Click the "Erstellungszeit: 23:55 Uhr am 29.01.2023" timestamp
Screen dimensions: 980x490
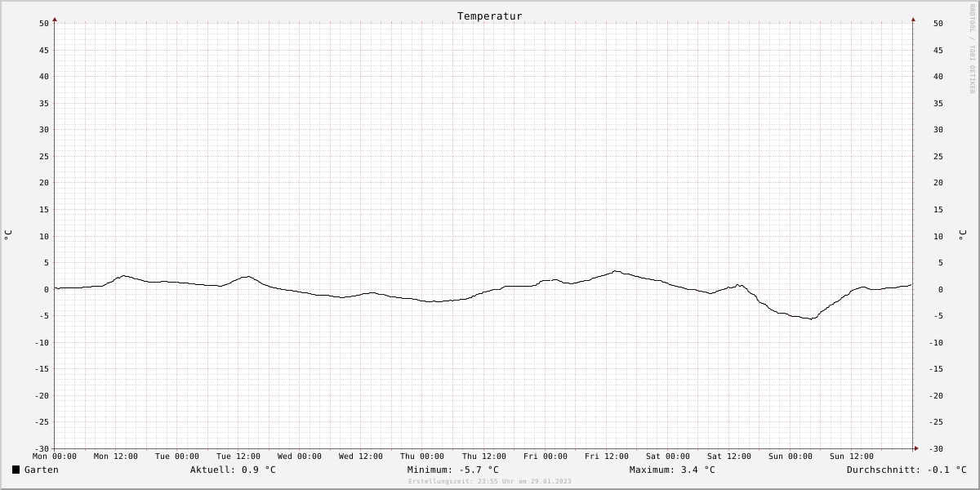[490, 482]
